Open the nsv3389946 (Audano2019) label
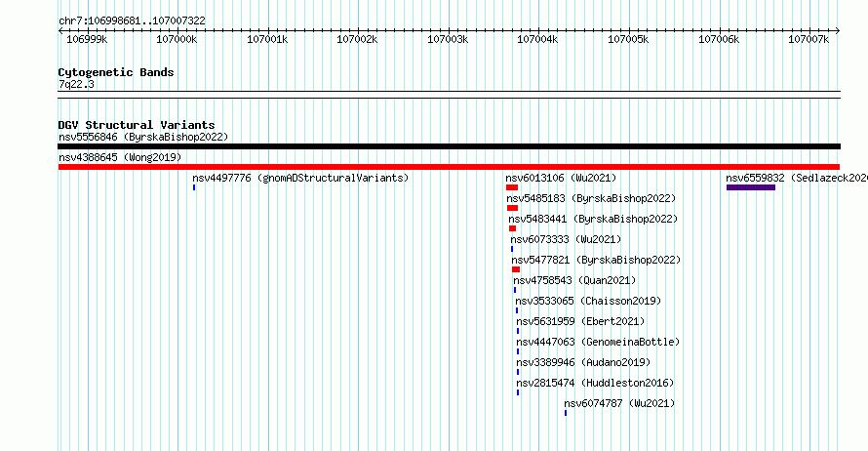This screenshot has height=451, width=868. [x=583, y=362]
